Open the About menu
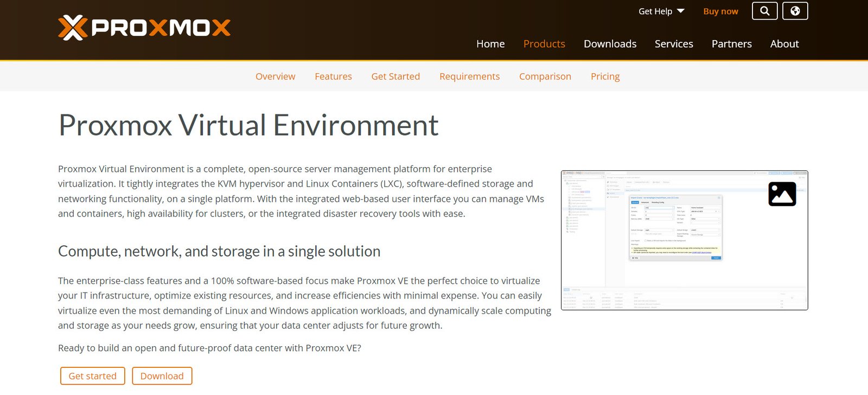 click(784, 44)
